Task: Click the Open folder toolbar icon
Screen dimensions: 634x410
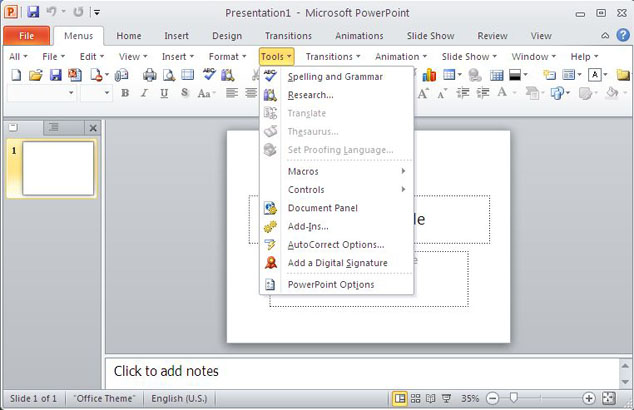Action: click(x=36, y=75)
